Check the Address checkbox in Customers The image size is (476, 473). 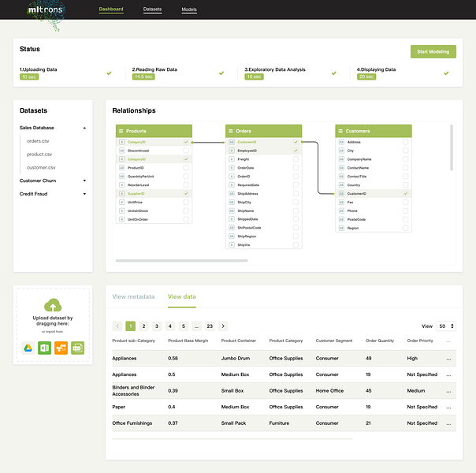(406, 142)
